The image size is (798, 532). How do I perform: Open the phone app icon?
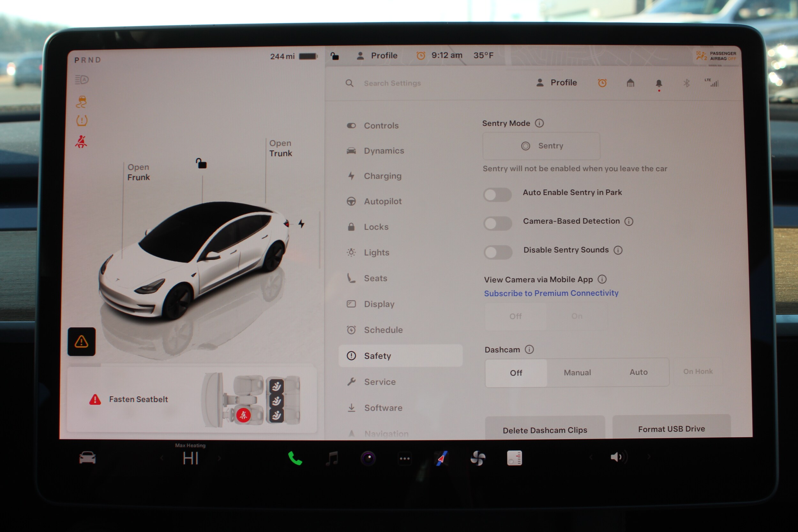(x=295, y=458)
